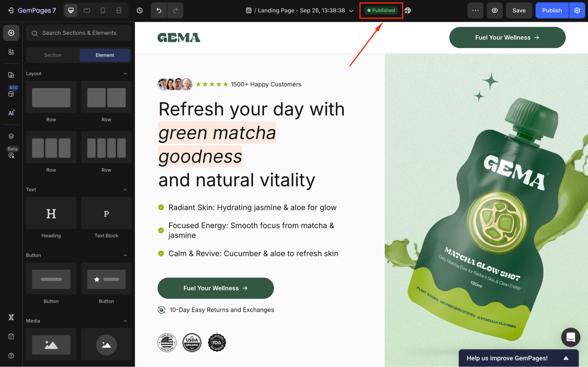Viewport: 588px width, 367px height.
Task: Click the redo arrow button
Action: click(175, 11)
